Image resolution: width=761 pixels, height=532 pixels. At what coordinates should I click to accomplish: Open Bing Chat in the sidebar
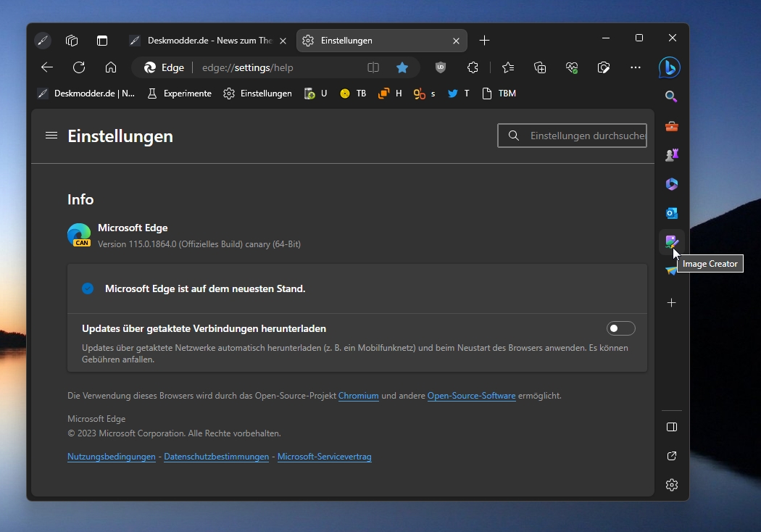pos(670,67)
